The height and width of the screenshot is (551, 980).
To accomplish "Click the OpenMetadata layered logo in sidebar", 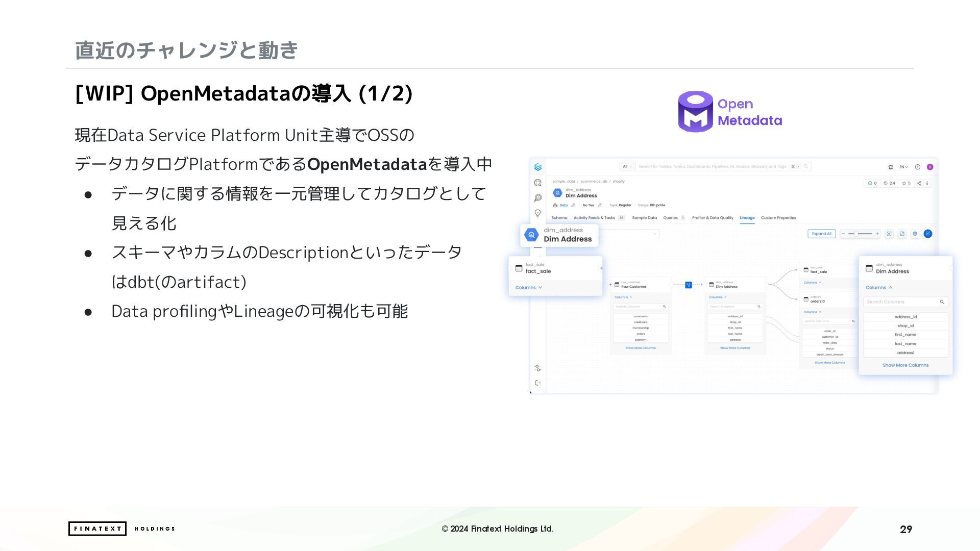I will coord(537,167).
